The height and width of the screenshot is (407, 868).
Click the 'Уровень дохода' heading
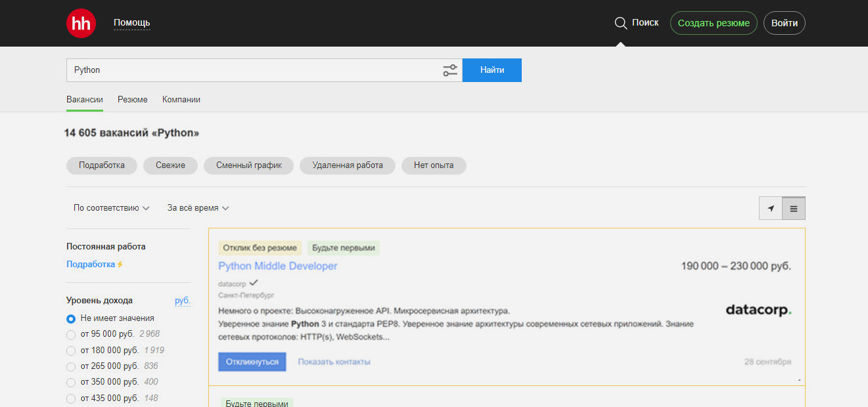point(99,301)
